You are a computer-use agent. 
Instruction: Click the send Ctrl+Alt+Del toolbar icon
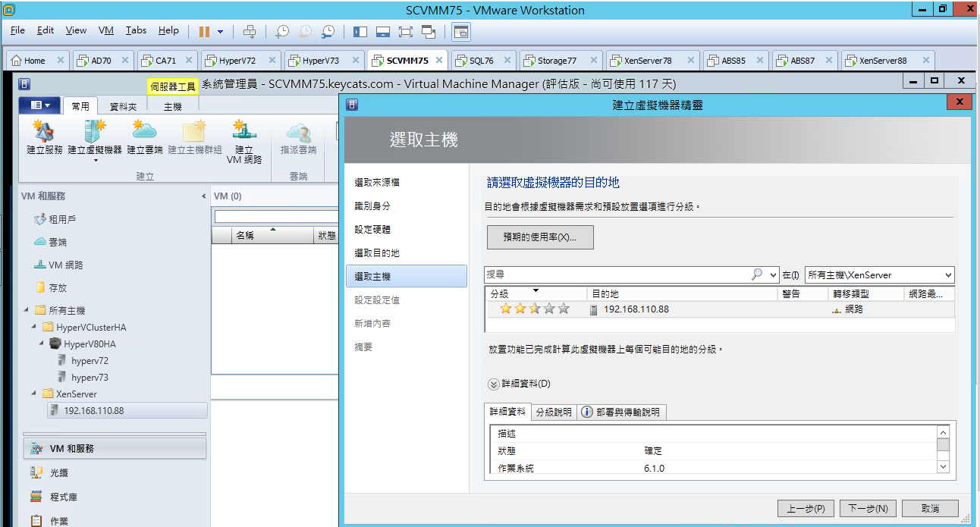click(250, 31)
